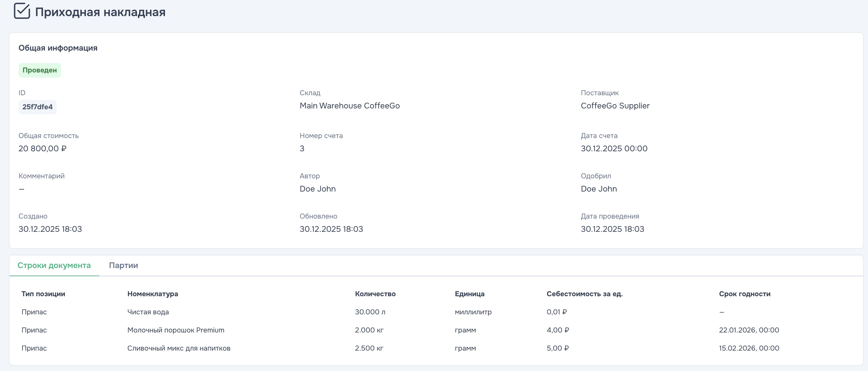Image resolution: width=868 pixels, height=371 pixels.
Task: Click the CoffeeGo Supplier name
Action: tap(615, 106)
